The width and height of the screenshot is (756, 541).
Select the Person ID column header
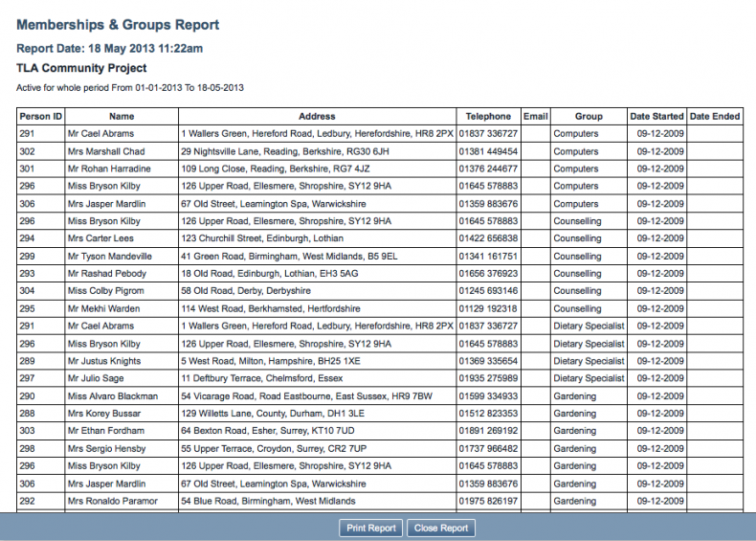(x=40, y=116)
